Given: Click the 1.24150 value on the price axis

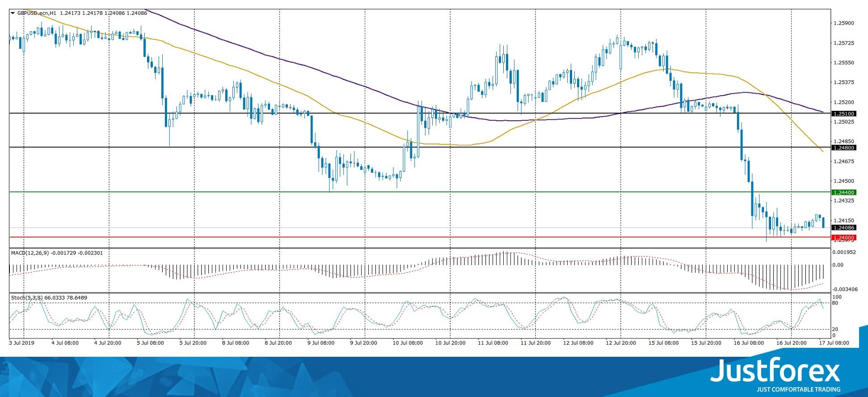Looking at the screenshot, I should coord(844,220).
